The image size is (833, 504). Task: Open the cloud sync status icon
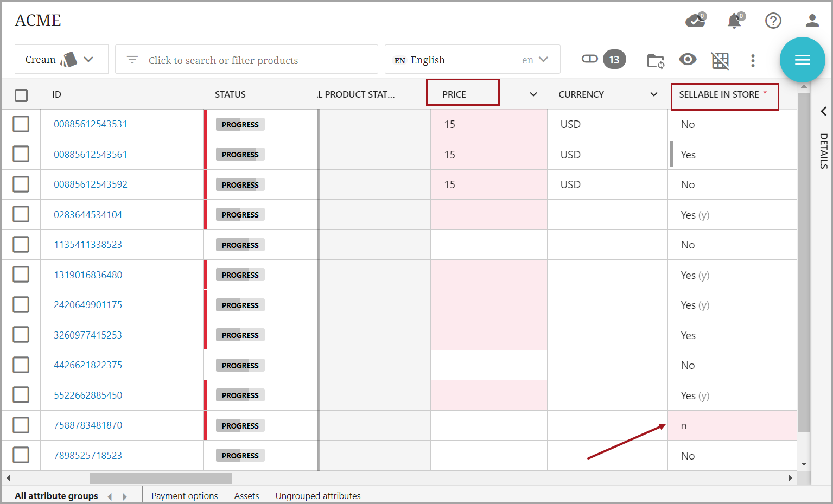click(695, 21)
